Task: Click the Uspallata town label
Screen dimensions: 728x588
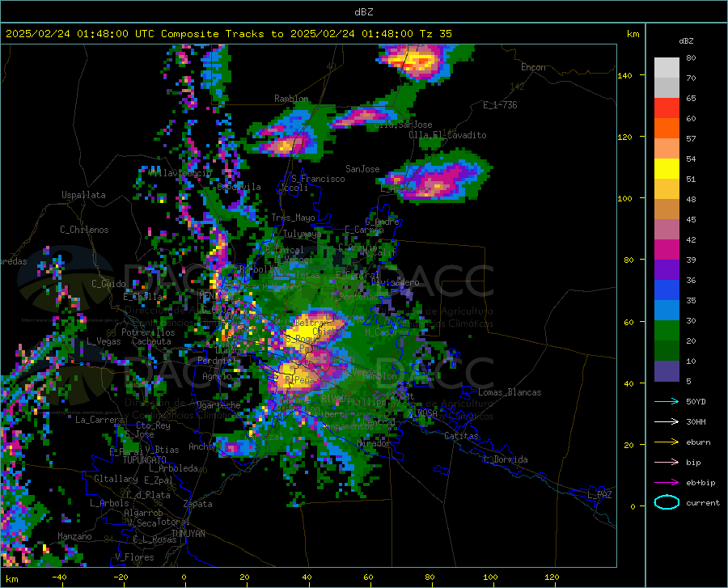Action: 83,195
